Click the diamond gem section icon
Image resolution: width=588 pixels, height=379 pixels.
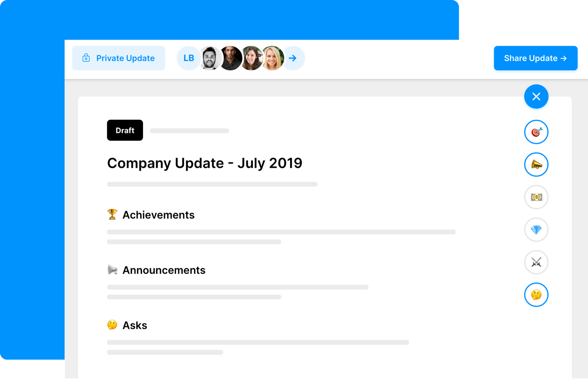tap(535, 230)
